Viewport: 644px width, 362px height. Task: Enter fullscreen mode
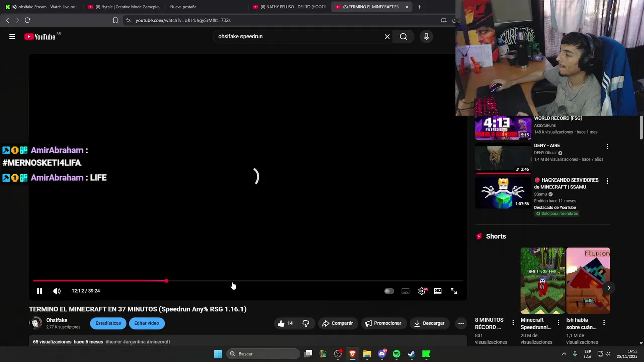pyautogui.click(x=454, y=291)
